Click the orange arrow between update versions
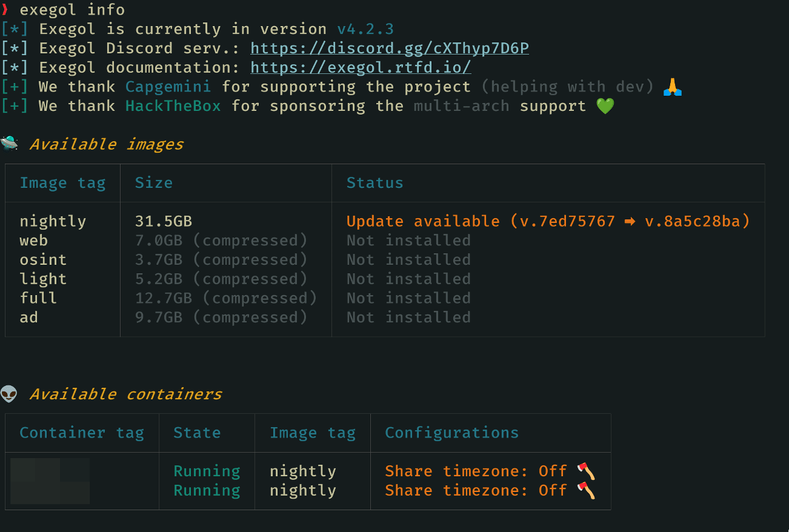The image size is (789, 532). click(630, 222)
